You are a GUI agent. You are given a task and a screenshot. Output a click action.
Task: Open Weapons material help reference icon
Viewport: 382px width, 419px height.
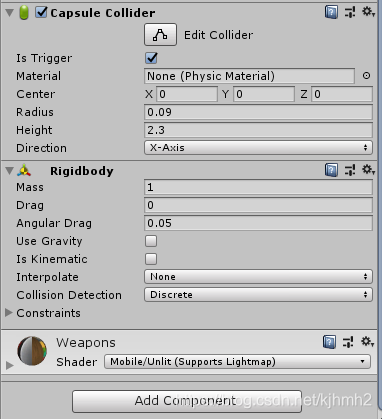click(329, 342)
